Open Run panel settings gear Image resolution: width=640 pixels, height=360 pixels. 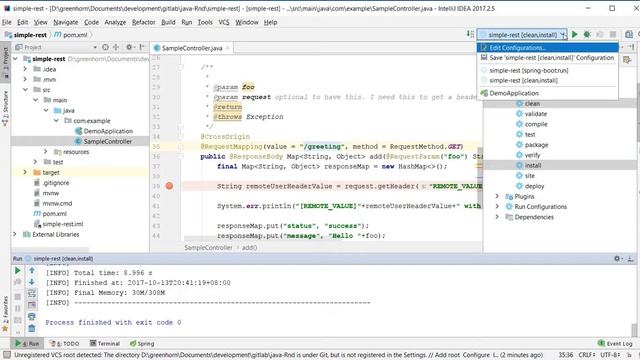(x=618, y=258)
